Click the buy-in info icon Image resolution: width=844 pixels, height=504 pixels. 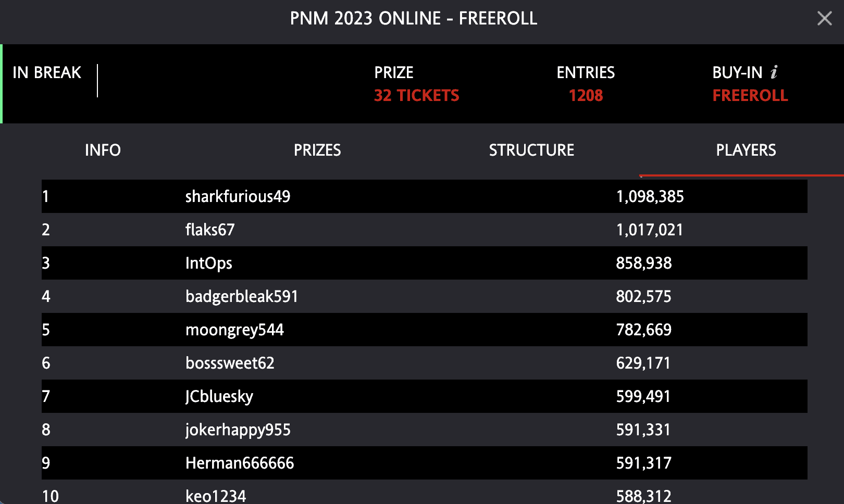pyautogui.click(x=774, y=72)
